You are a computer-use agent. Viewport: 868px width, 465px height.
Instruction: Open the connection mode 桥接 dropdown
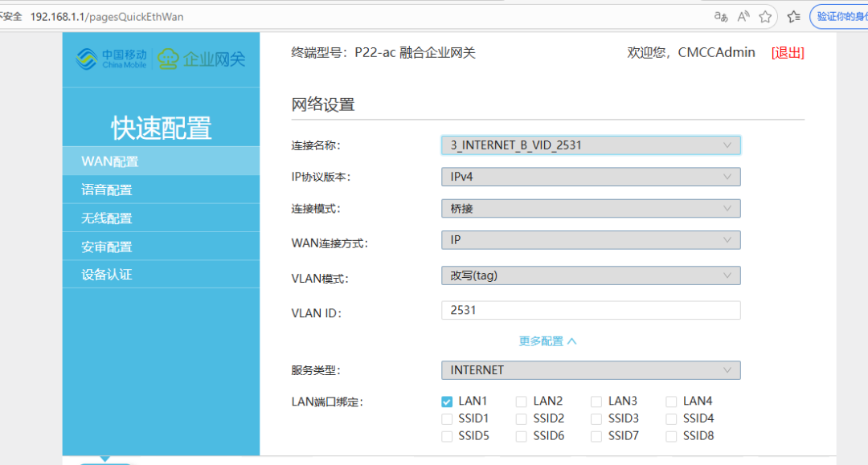(x=591, y=209)
